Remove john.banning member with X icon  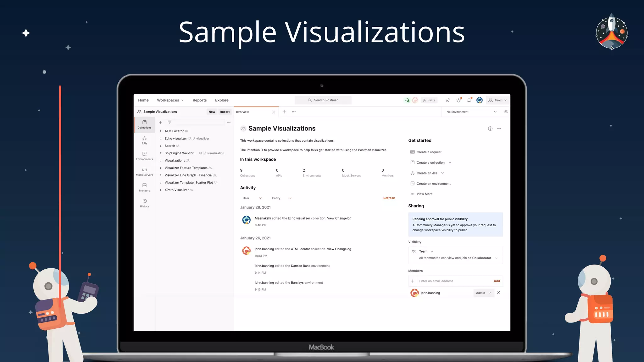point(499,293)
